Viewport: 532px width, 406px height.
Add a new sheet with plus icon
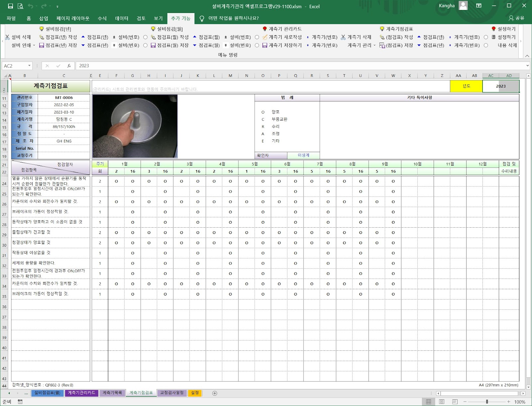point(215,393)
